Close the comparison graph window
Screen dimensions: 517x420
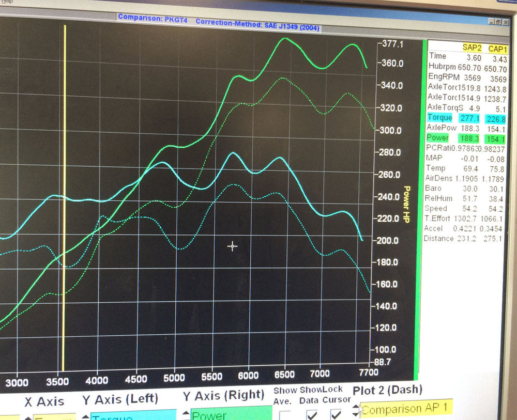coord(506,22)
